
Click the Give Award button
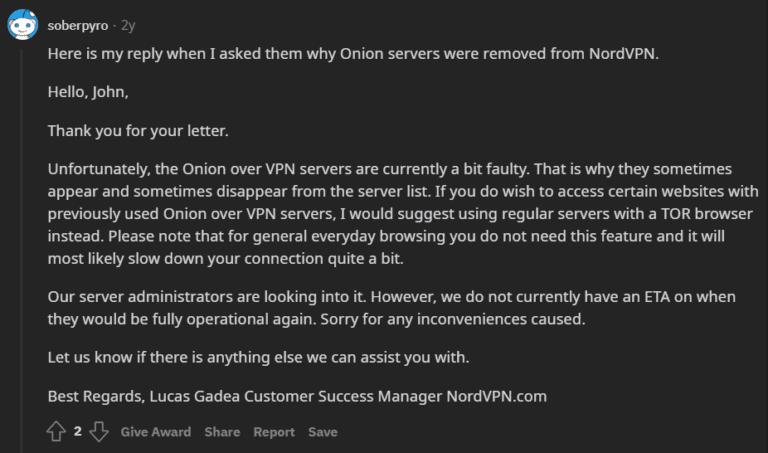pyautogui.click(x=155, y=432)
